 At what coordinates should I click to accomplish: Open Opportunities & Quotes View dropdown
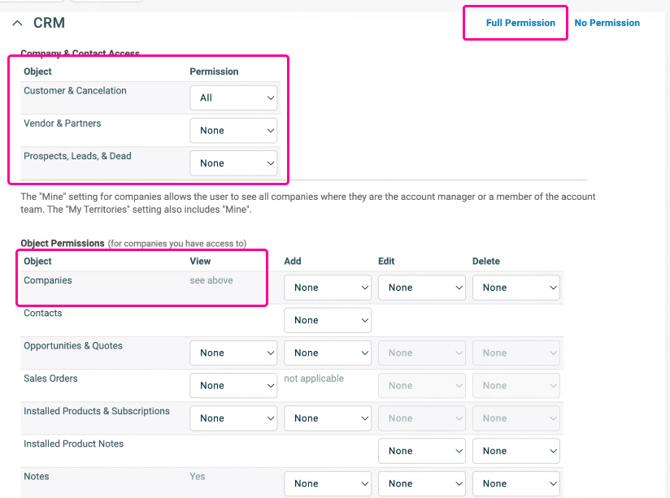click(x=233, y=353)
